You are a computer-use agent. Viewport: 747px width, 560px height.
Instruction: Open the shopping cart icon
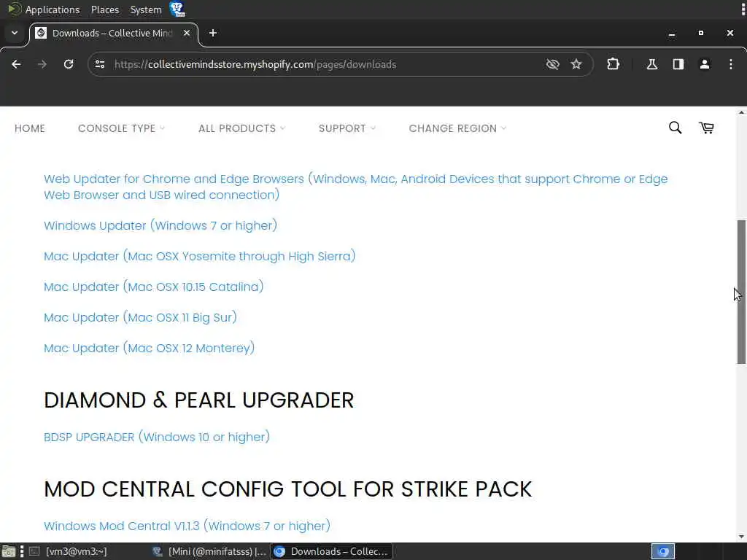[x=706, y=128]
